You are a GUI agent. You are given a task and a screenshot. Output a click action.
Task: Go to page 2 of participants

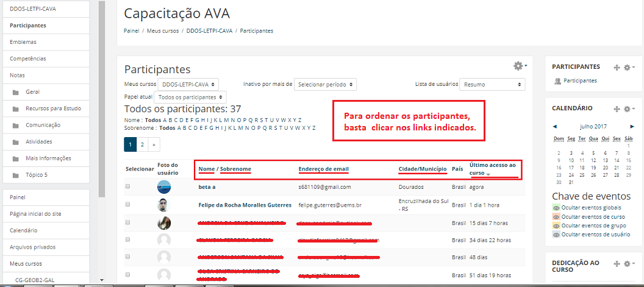141,144
